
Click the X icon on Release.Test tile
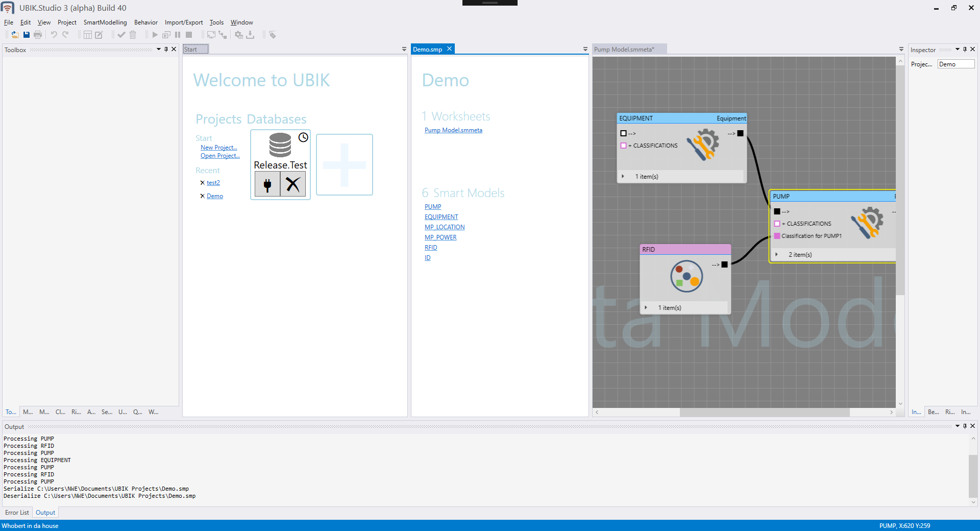[293, 184]
